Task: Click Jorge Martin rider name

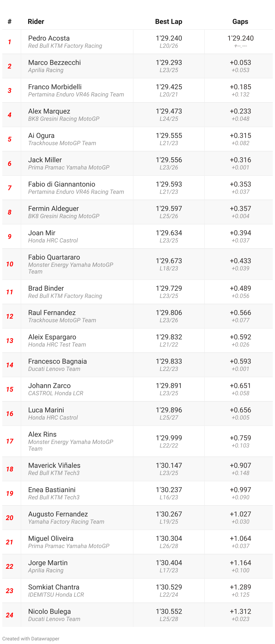Action: tap(48, 562)
